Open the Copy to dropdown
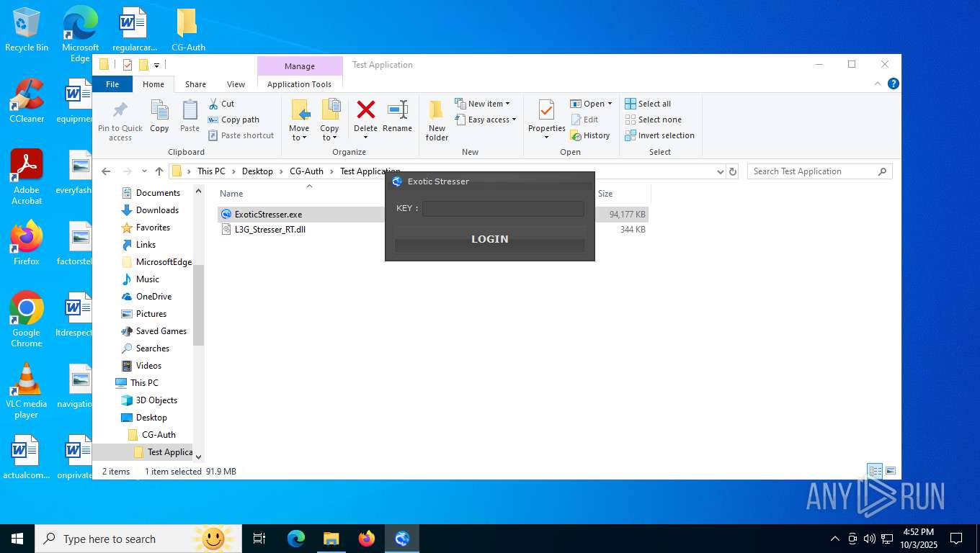980x553 pixels. [x=329, y=132]
